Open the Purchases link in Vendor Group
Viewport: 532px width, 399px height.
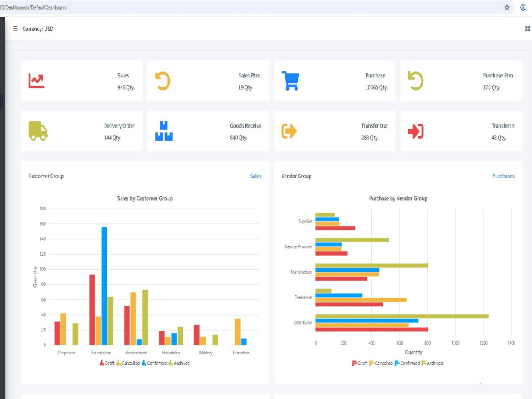(503, 176)
